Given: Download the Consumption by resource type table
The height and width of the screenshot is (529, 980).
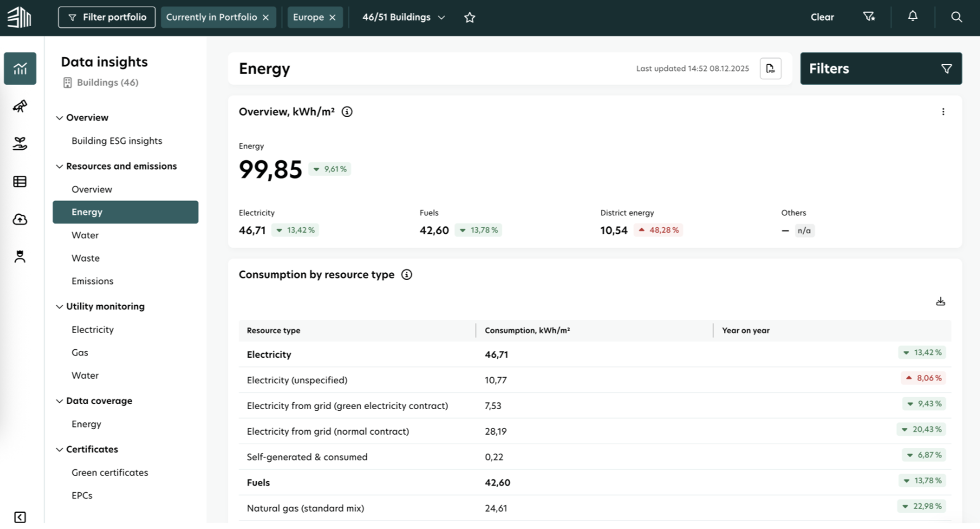Looking at the screenshot, I should [940, 301].
